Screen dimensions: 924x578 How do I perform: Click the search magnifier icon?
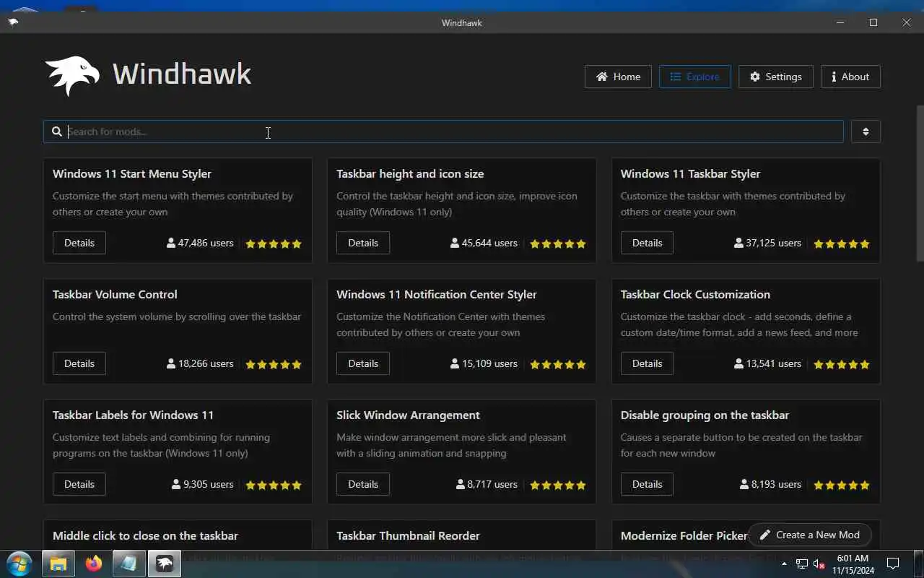57,131
